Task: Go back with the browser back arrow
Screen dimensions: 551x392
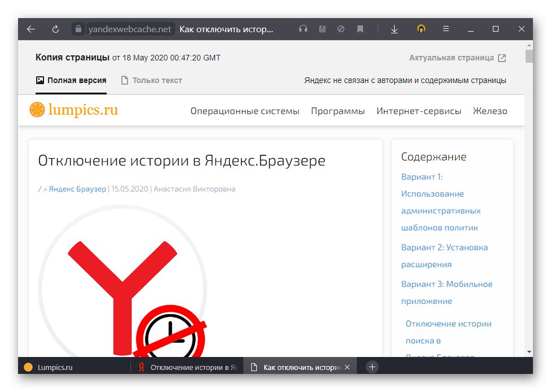Action: [x=31, y=29]
